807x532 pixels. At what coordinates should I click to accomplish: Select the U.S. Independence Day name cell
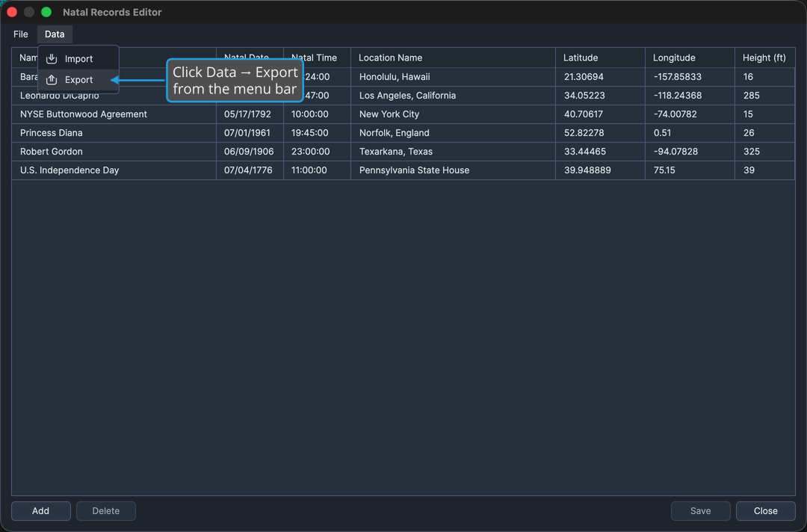[x=114, y=170]
